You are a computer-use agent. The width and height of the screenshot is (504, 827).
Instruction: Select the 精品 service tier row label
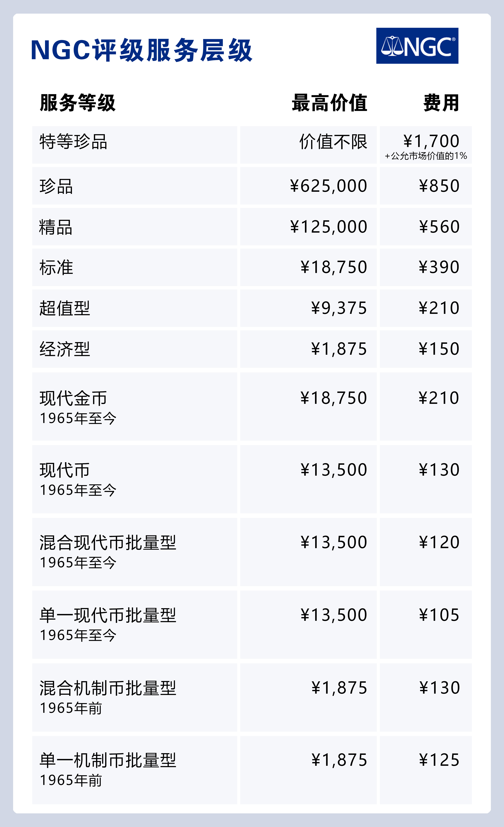[56, 227]
